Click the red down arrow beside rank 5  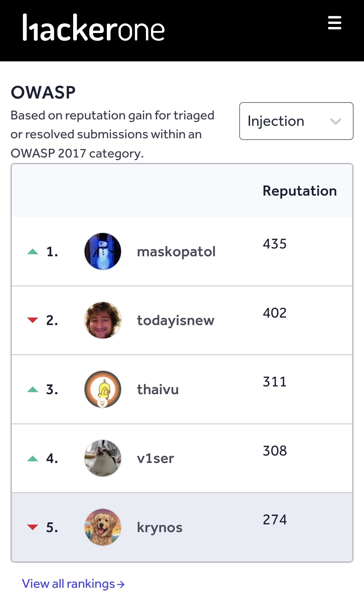(33, 527)
